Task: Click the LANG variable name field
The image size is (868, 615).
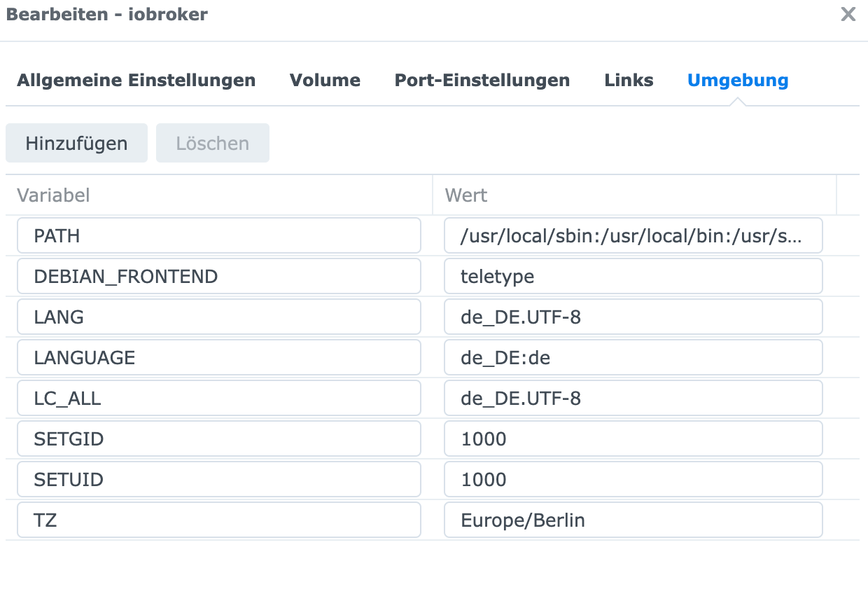Action: click(218, 317)
